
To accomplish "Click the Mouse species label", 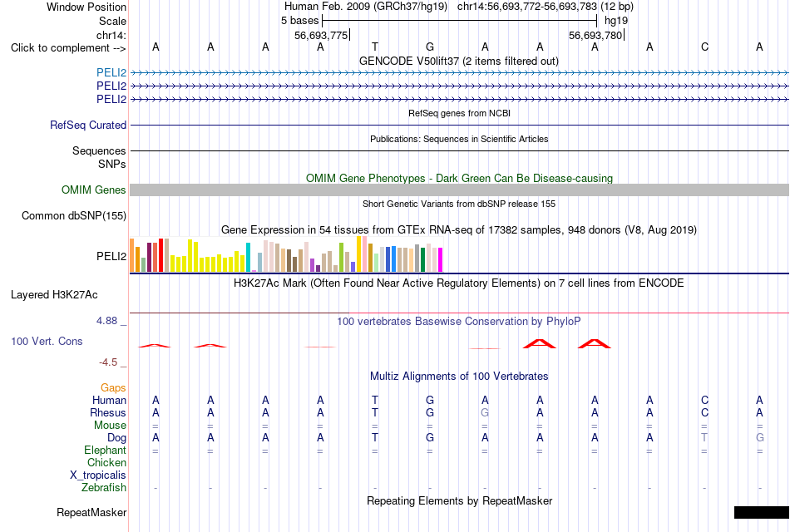I will point(110,426).
